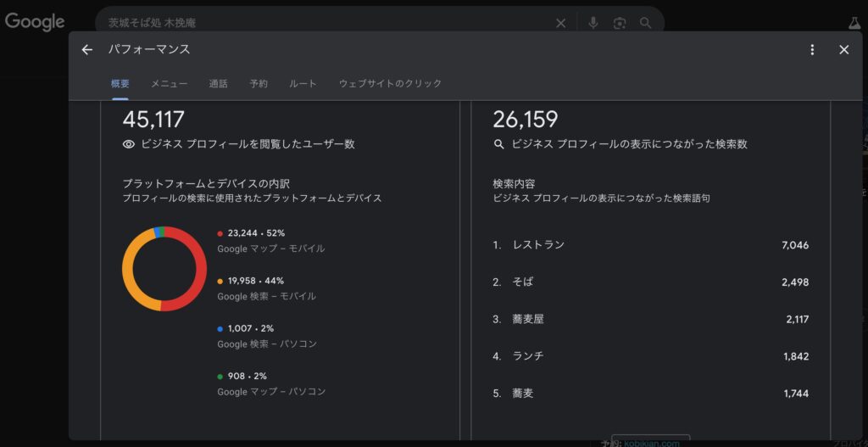Click the magnifier icon beside 検索数 label
Image resolution: width=868 pixels, height=447 pixels.
[498, 144]
